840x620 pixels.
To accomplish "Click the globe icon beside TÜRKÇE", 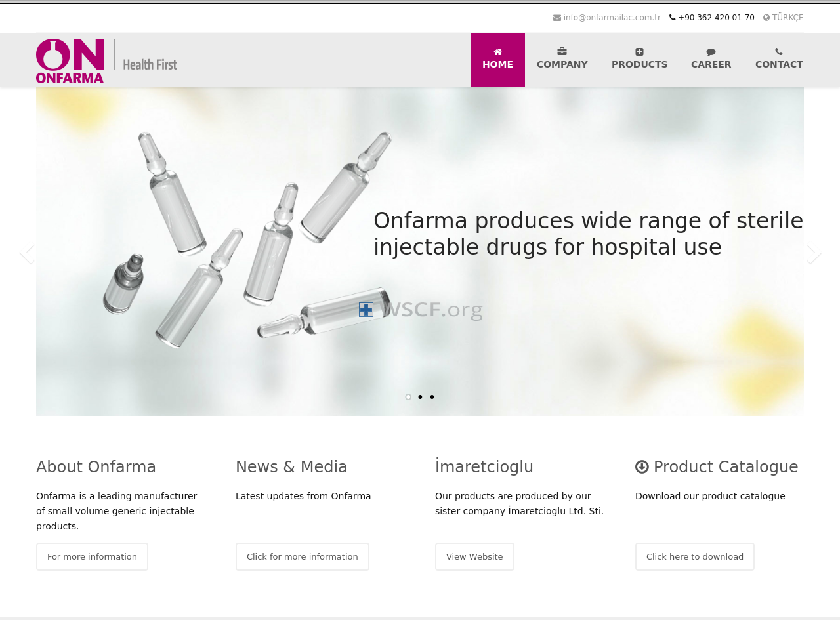I will coord(766,18).
